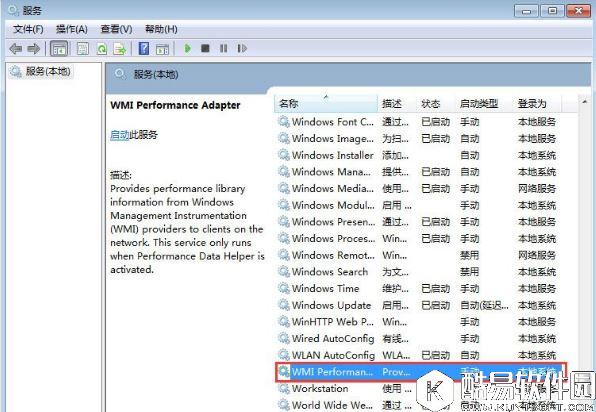Click the gear icon beside Windows Search
The height and width of the screenshot is (412, 596).
[284, 271]
